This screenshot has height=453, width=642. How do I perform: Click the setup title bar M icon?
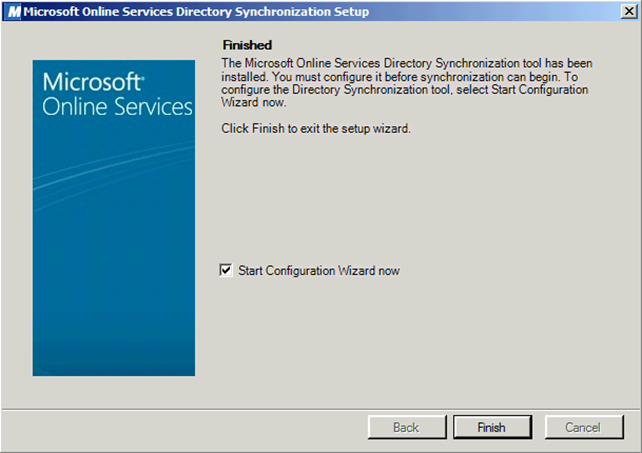(x=14, y=11)
